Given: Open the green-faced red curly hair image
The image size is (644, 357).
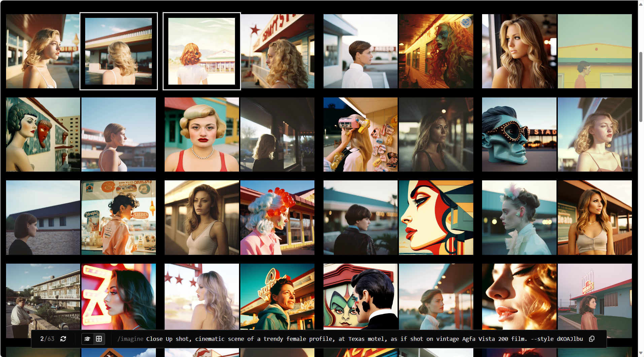Looking at the screenshot, I should click(436, 51).
